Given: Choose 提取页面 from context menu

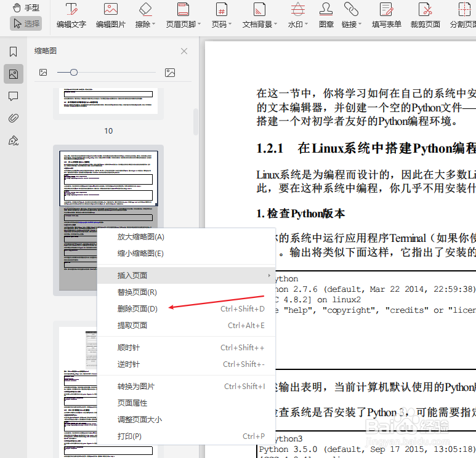Looking at the screenshot, I should 186,326.
